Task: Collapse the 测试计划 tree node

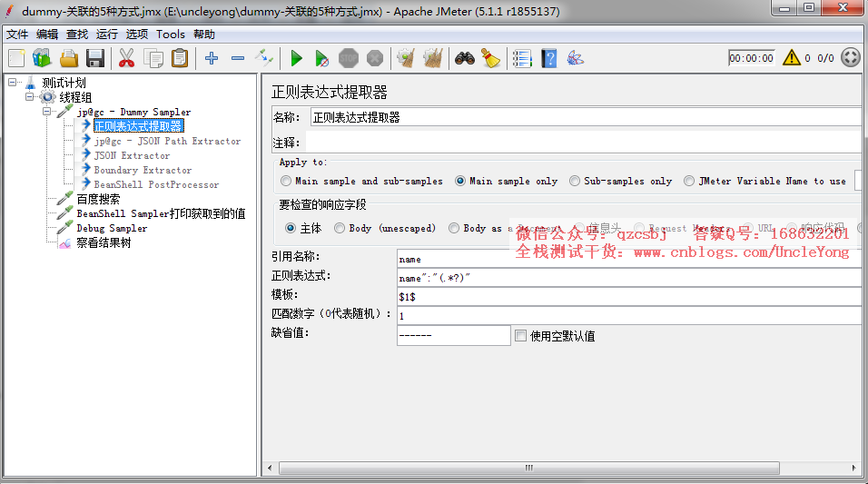Action: coord(12,83)
